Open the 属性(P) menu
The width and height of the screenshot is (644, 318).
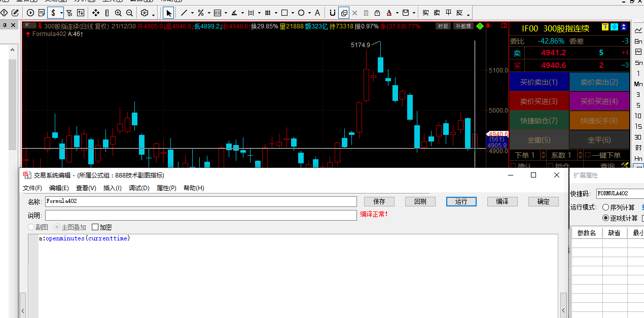coord(166,188)
